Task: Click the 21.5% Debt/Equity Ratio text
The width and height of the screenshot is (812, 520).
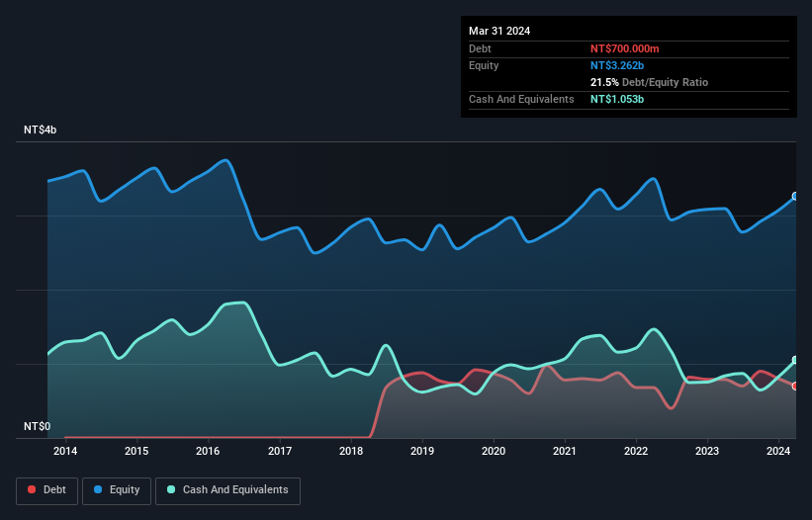Action: (x=649, y=82)
